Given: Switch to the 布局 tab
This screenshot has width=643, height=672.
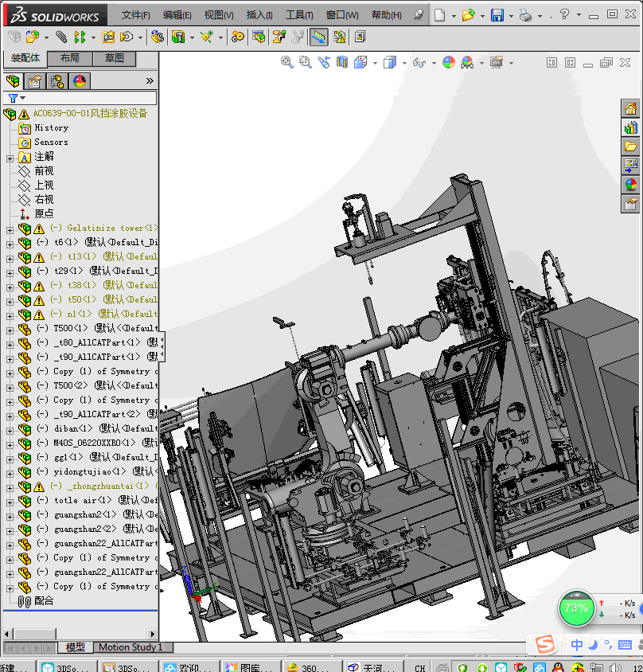Looking at the screenshot, I should click(69, 58).
